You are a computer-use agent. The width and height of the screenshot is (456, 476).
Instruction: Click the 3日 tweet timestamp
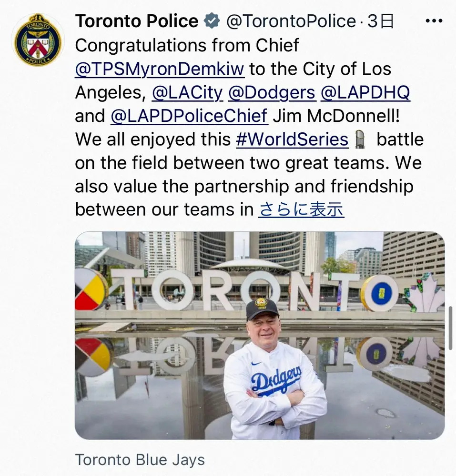[x=381, y=21]
